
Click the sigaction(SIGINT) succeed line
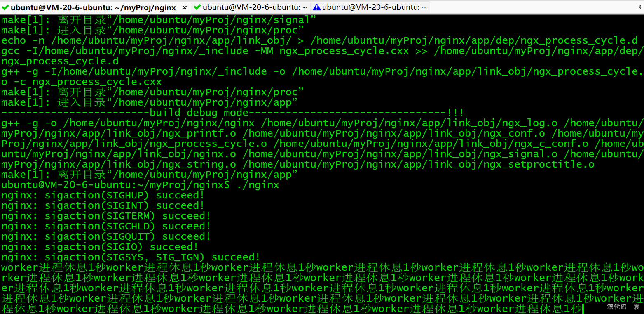tap(103, 205)
